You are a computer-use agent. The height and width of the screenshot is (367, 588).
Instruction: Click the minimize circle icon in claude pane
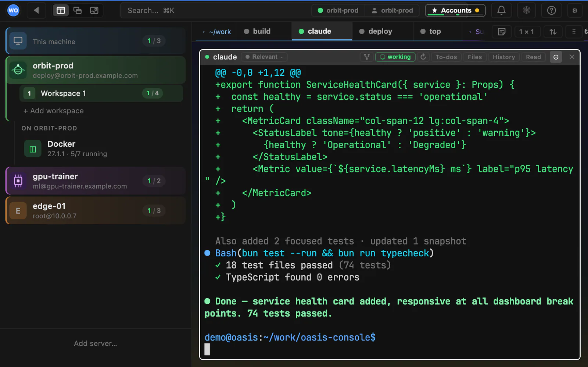tap(556, 57)
